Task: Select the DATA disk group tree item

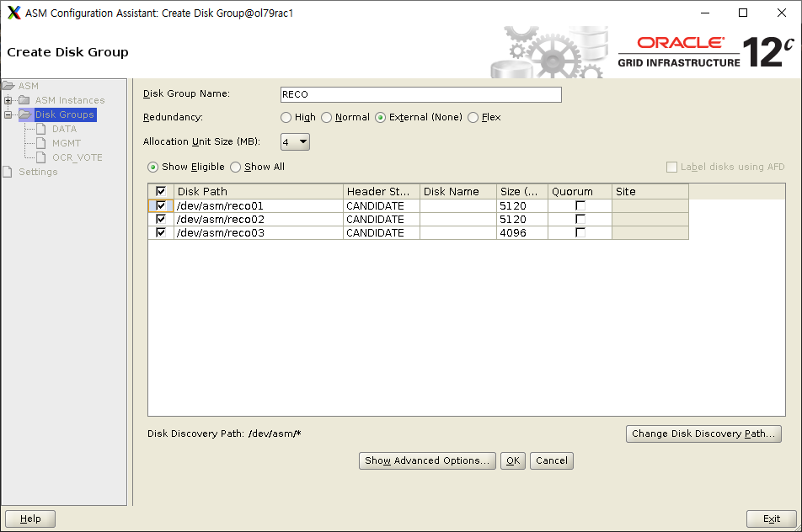Action: [x=64, y=129]
